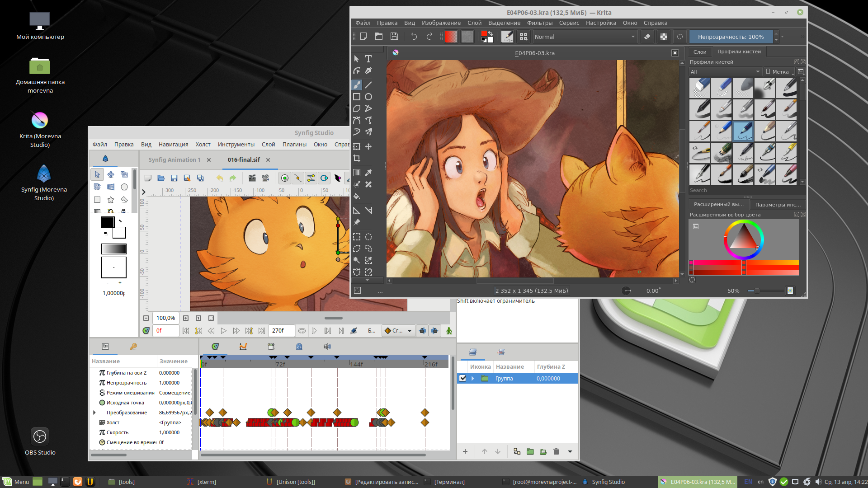Expand the Группа layer in Synfig
This screenshot has height=488, width=868.
[x=473, y=378]
